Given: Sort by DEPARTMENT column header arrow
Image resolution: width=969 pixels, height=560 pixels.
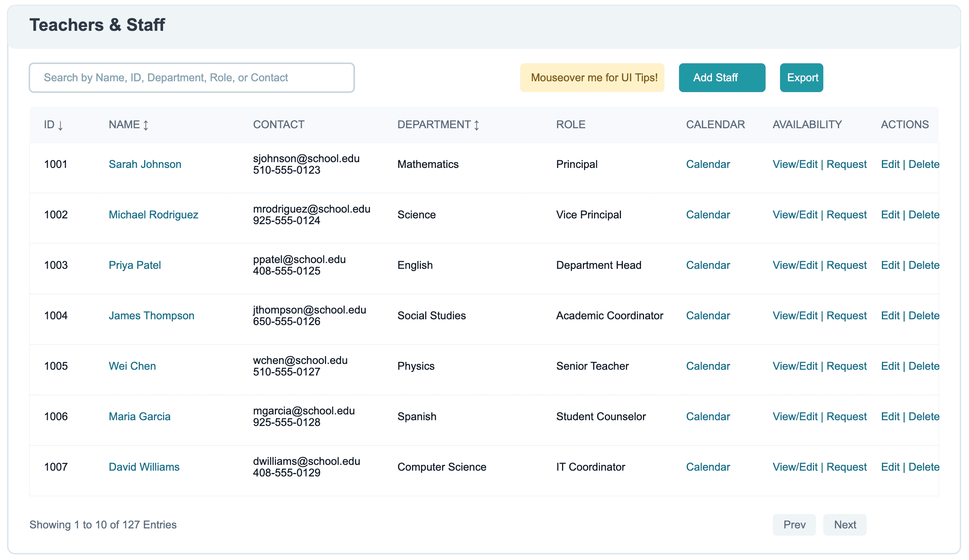Looking at the screenshot, I should coord(476,125).
